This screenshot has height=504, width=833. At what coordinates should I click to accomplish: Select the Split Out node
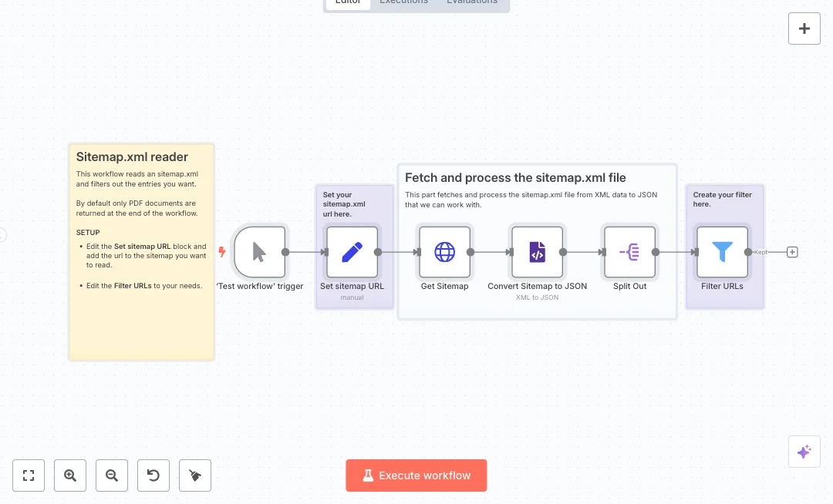pyautogui.click(x=629, y=252)
